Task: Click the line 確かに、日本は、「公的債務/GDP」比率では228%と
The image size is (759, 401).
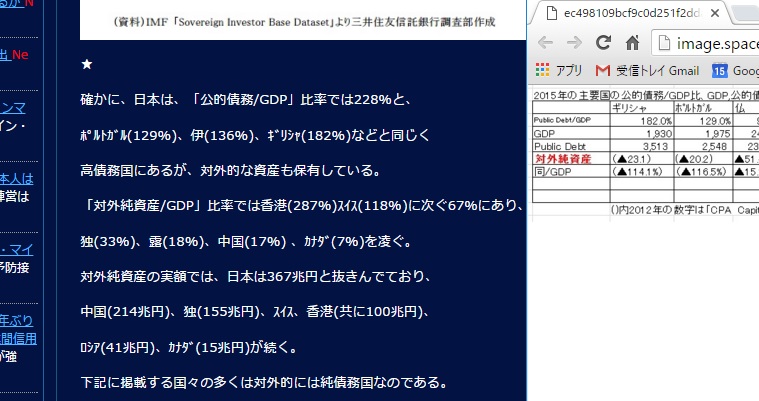Action: coord(246,100)
